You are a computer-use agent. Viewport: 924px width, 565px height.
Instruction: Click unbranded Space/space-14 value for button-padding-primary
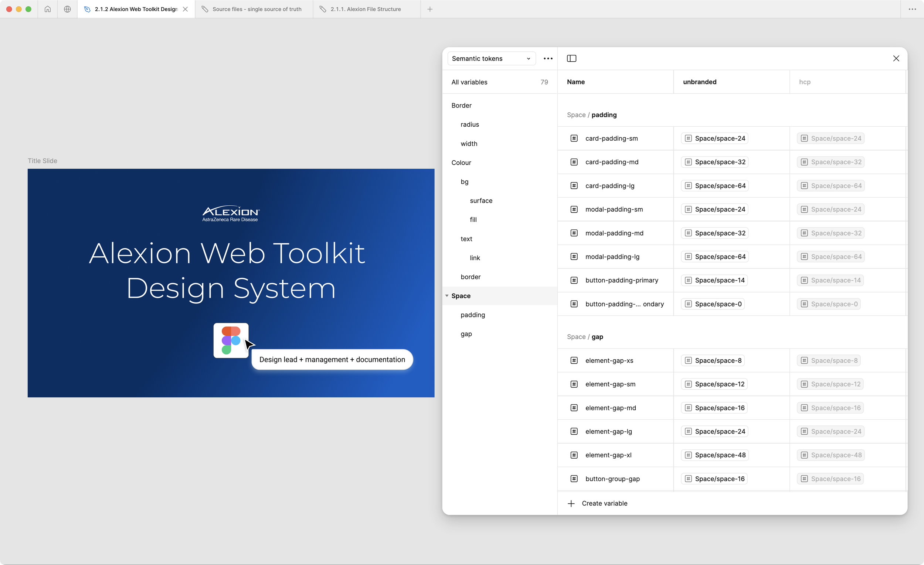pos(714,280)
